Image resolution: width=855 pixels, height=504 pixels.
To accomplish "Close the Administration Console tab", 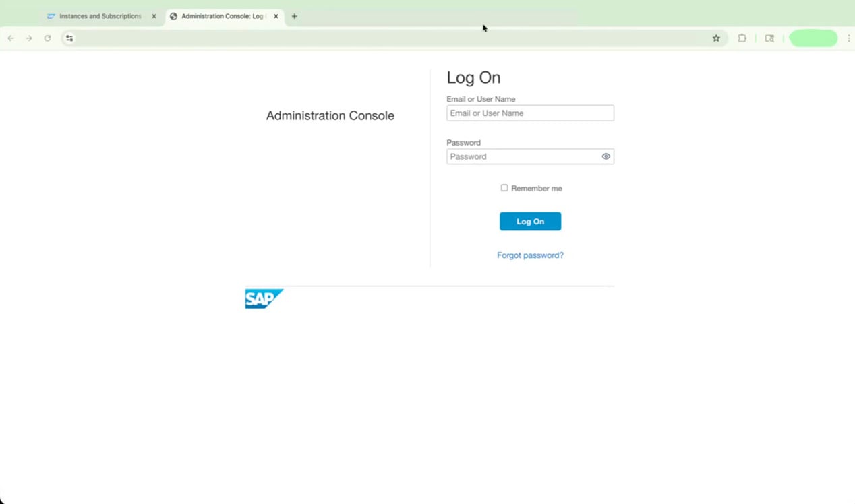I will pos(276,16).
